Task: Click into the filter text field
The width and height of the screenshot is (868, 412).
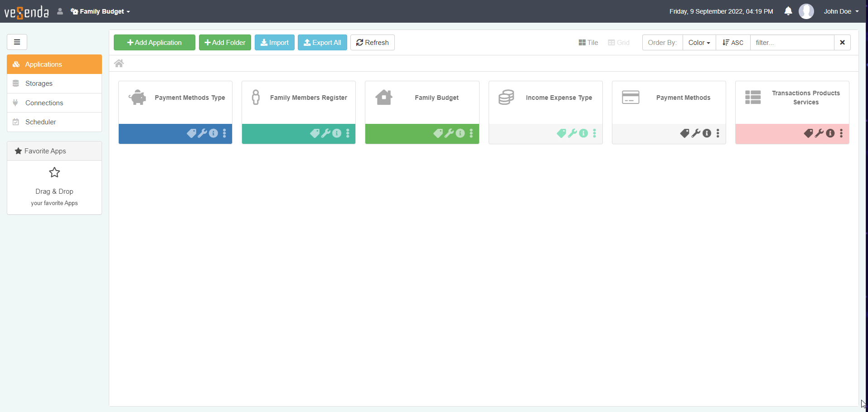Action: [x=792, y=43]
